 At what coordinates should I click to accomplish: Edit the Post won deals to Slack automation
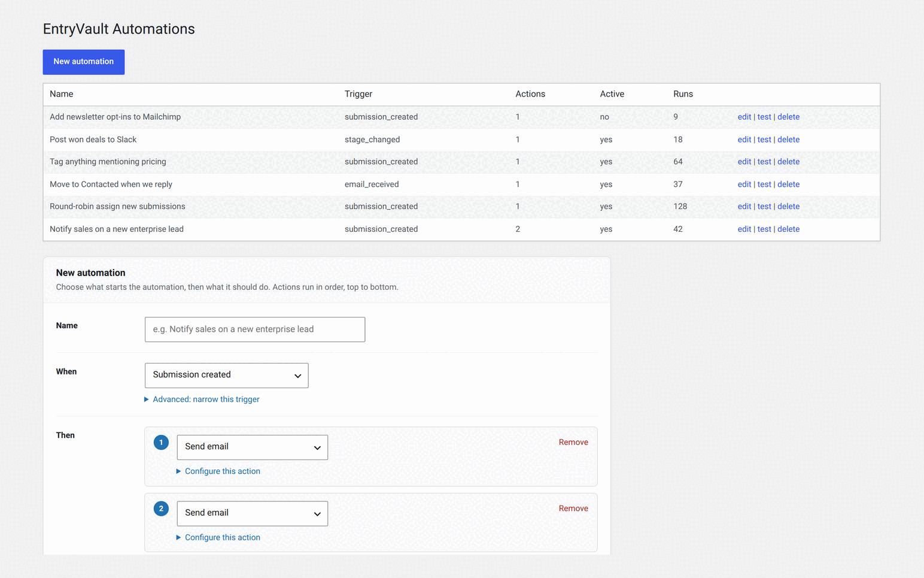coord(744,140)
